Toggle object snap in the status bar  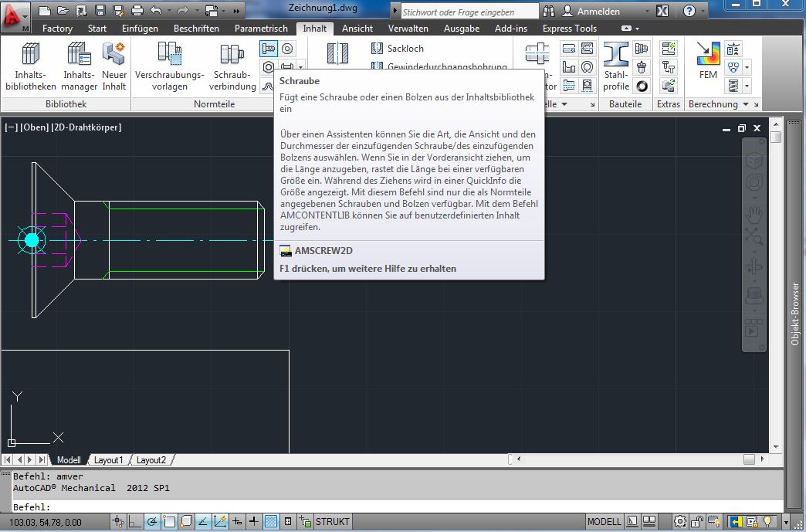169,522
